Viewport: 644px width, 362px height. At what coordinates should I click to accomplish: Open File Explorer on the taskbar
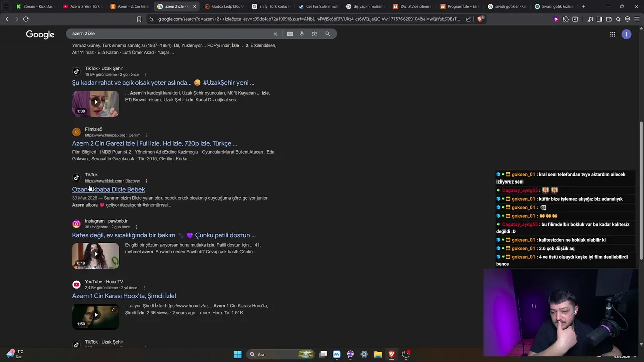(378, 354)
